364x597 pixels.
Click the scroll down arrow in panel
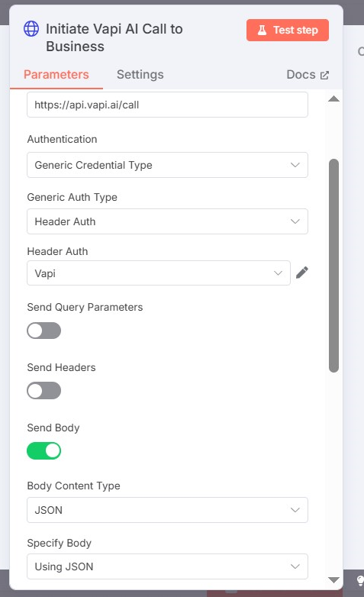(x=334, y=580)
